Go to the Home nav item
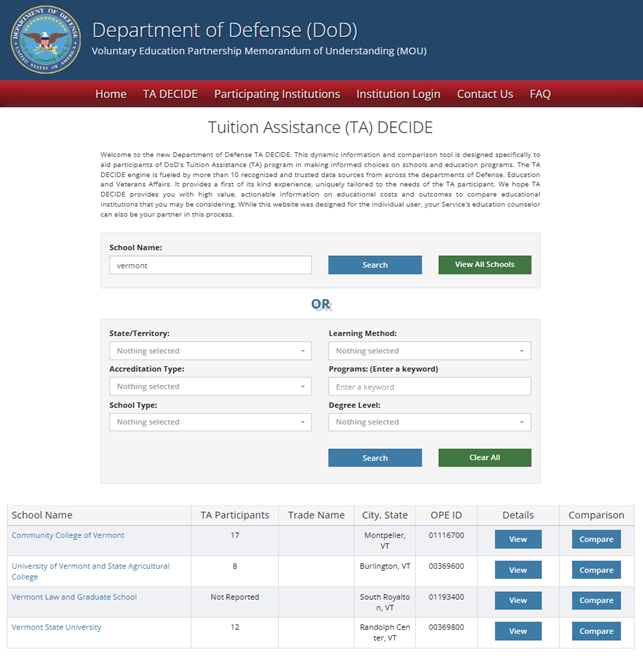This screenshot has height=666, width=643. (111, 94)
